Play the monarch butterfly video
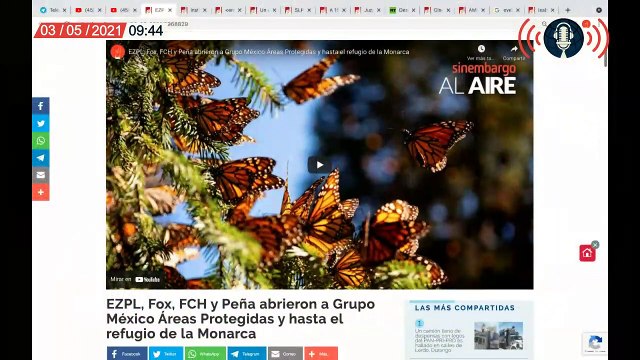Viewport: 640px width, 360px height. (x=320, y=165)
